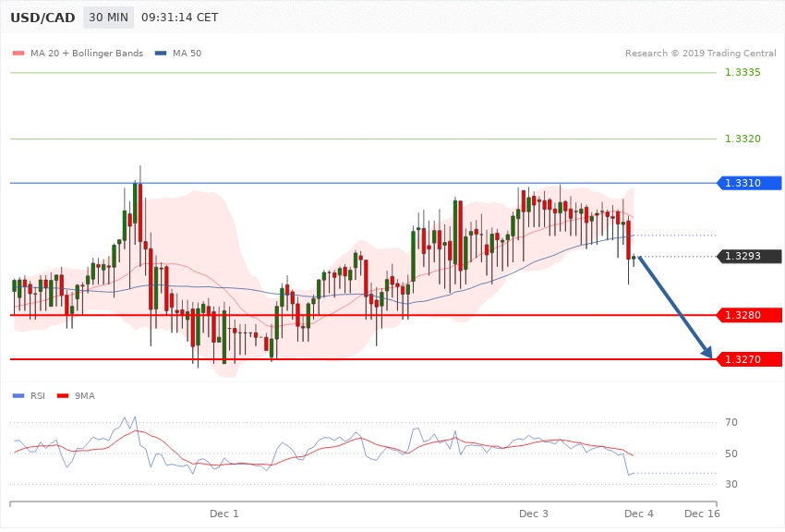Toggle the RSI indicator legend label
The height and width of the screenshot is (532, 785).
click(x=38, y=396)
